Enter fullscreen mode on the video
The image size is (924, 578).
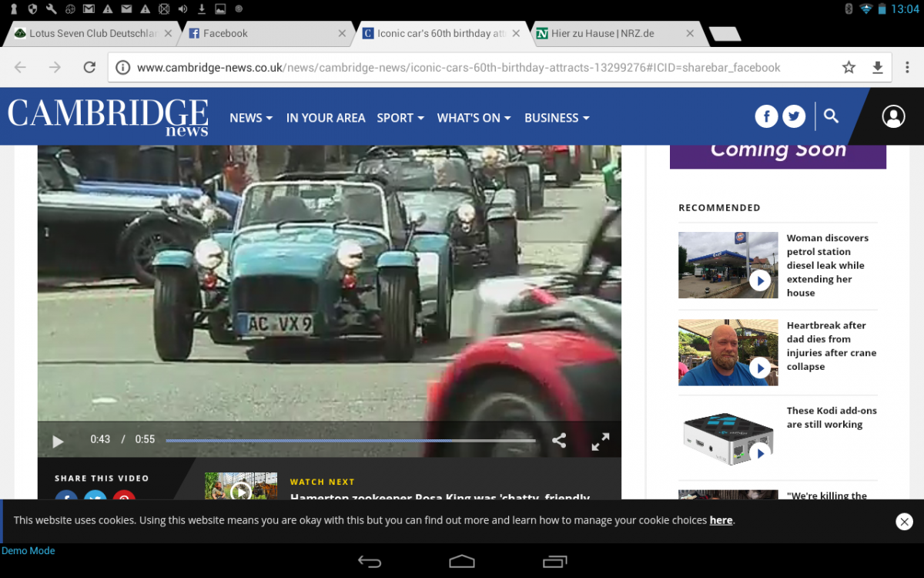point(600,441)
